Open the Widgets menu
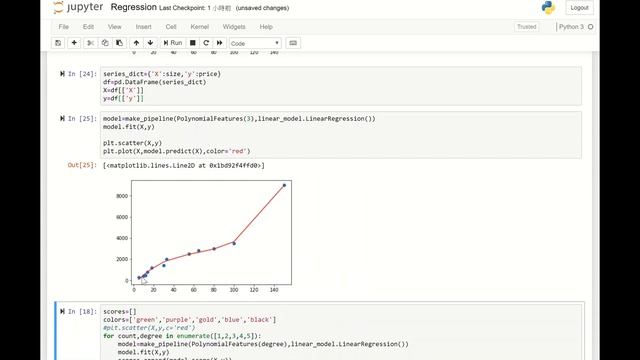The height and width of the screenshot is (360, 640). [x=234, y=27]
